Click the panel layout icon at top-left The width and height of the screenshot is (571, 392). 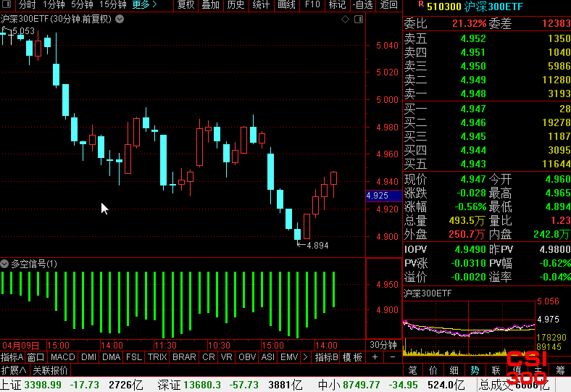tap(7, 4)
